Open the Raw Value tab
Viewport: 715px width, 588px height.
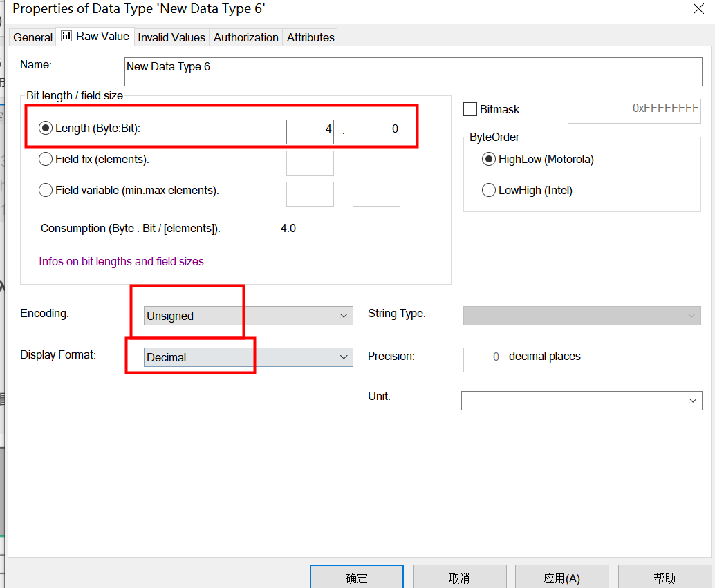95,37
